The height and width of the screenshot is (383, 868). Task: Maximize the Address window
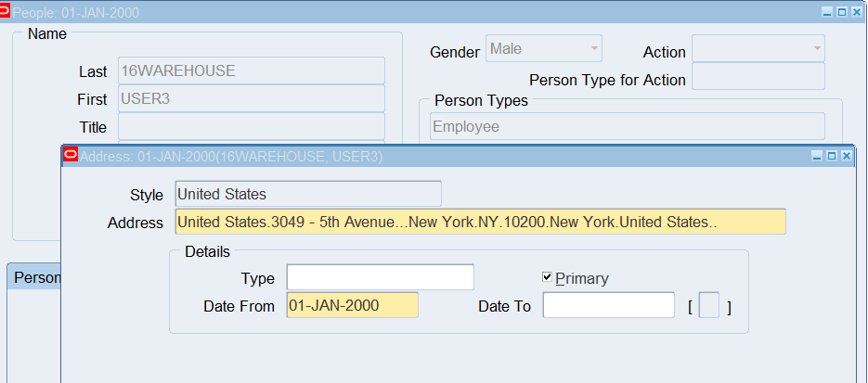pyautogui.click(x=831, y=157)
